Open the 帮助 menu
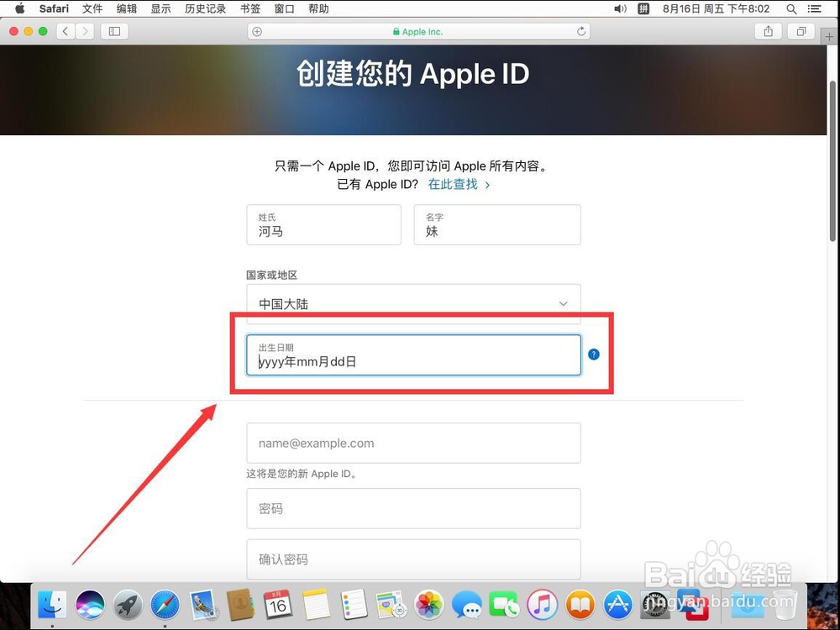Image resolution: width=840 pixels, height=630 pixels. coord(318,8)
